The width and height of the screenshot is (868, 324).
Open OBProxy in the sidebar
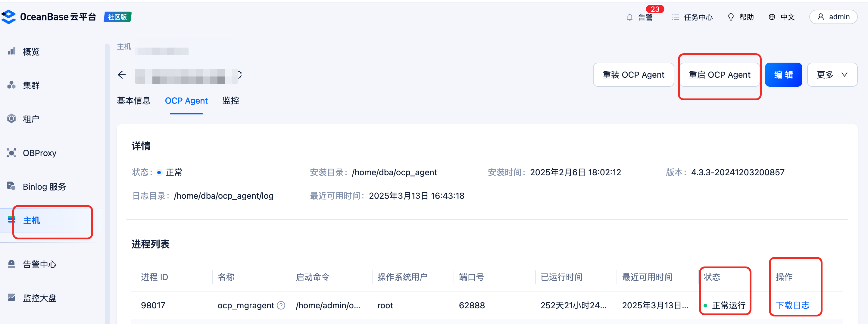(x=39, y=153)
